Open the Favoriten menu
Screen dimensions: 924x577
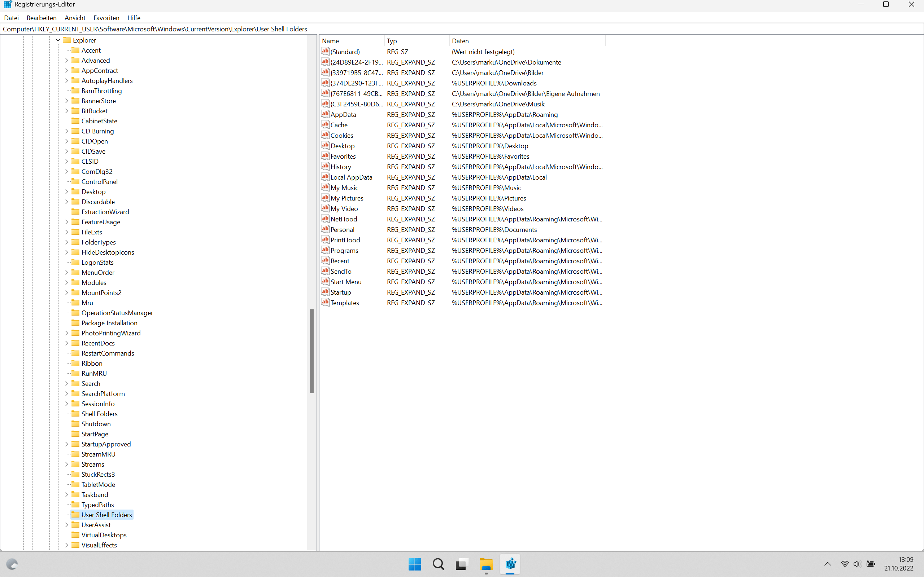pyautogui.click(x=106, y=18)
